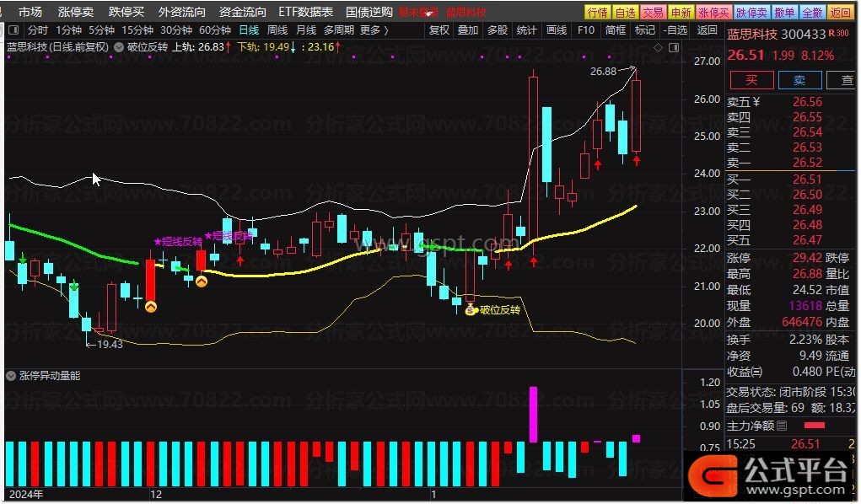Click the 12 month marker on time axis
Screen dimensions: 861x504
tap(157, 494)
